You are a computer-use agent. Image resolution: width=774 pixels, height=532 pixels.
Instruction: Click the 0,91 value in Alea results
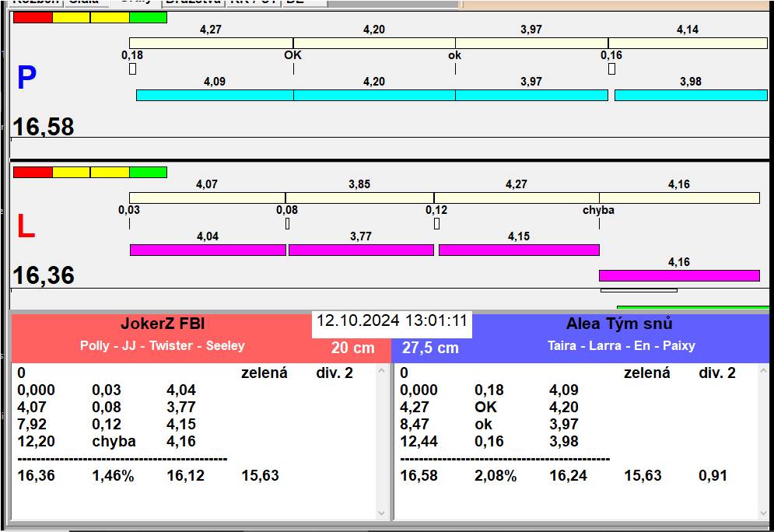pyautogui.click(x=713, y=475)
